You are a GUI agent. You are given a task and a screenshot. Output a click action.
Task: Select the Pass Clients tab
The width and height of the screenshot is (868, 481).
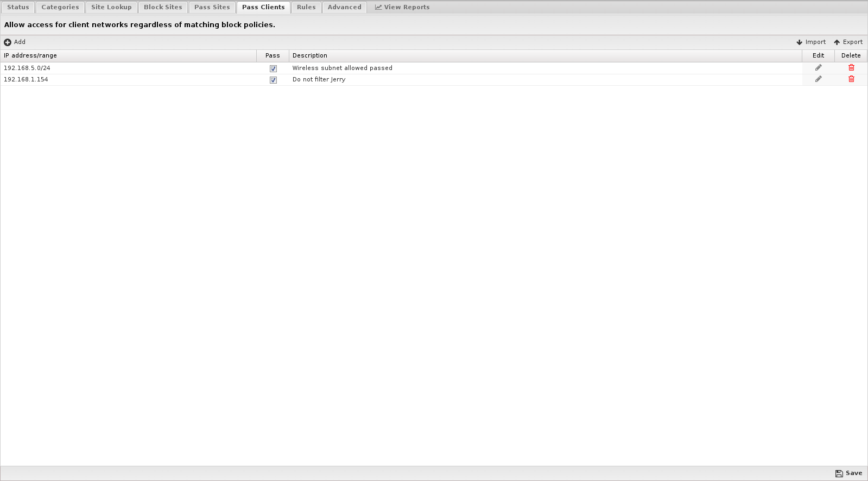[263, 7]
